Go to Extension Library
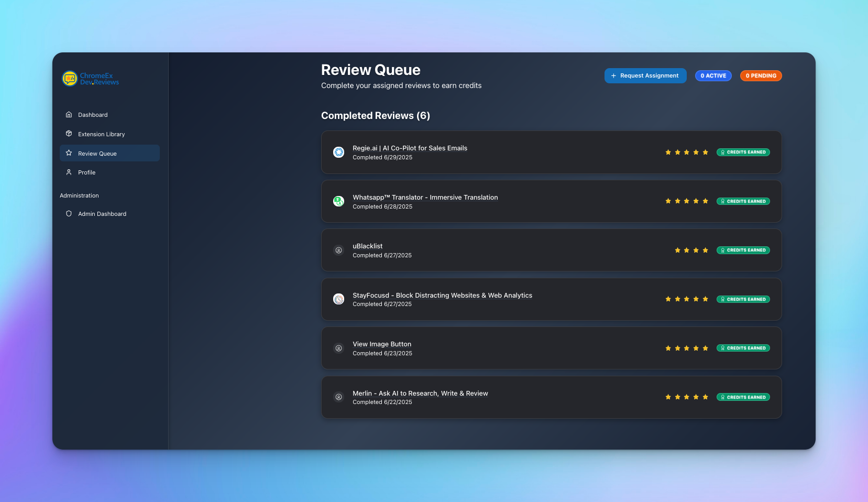Screen dimensions: 868x502 109,134
